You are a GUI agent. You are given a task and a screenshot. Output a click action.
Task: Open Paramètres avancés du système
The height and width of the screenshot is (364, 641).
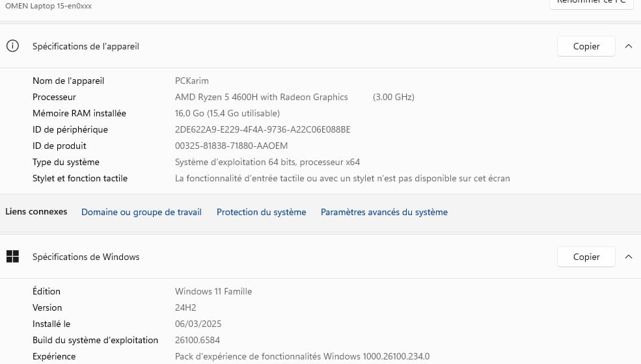click(x=384, y=212)
